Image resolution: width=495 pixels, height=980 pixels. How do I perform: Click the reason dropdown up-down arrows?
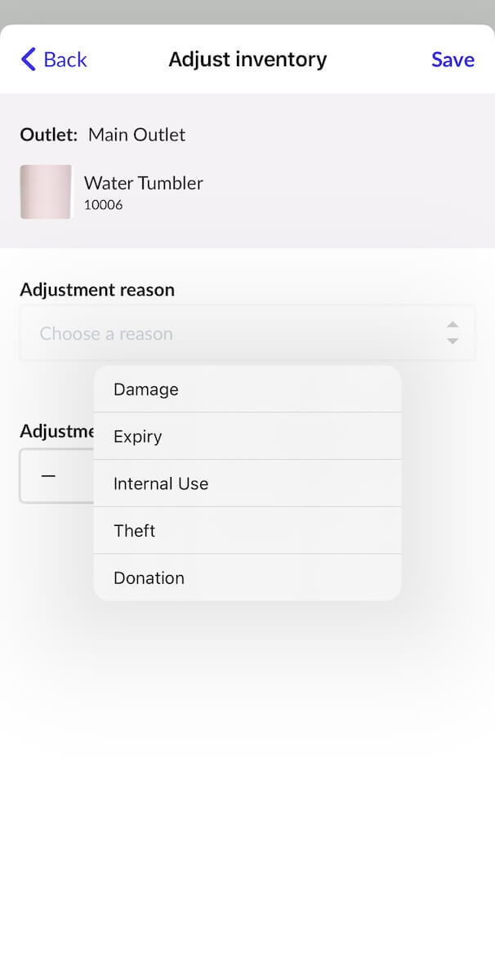(x=453, y=333)
